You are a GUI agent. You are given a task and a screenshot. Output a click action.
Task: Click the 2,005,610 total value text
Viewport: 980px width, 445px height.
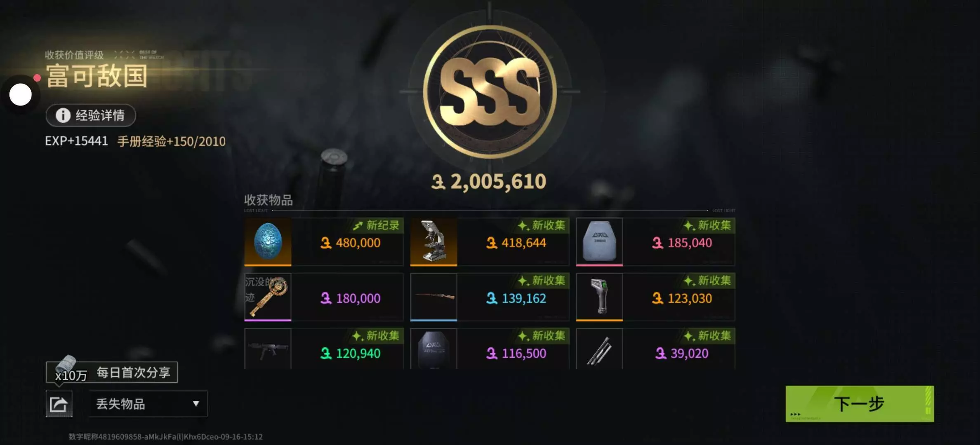click(489, 182)
